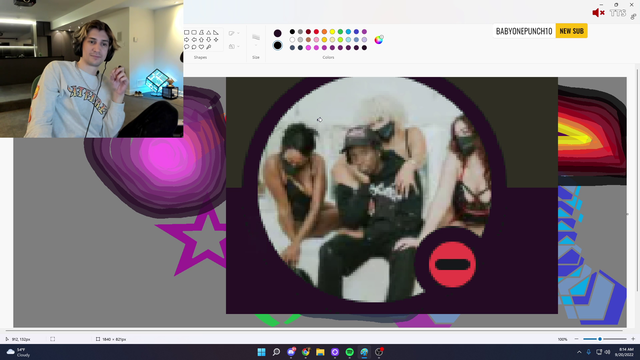
Task: Pick the black swatch in top row
Action: point(292,31)
